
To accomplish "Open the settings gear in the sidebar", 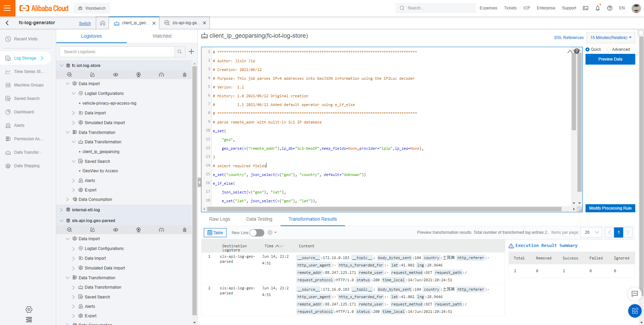I will tap(29, 310).
